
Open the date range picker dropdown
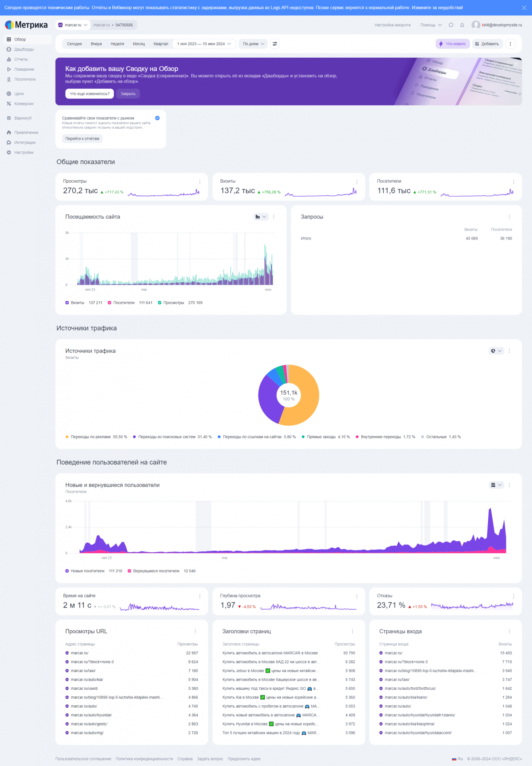(204, 44)
